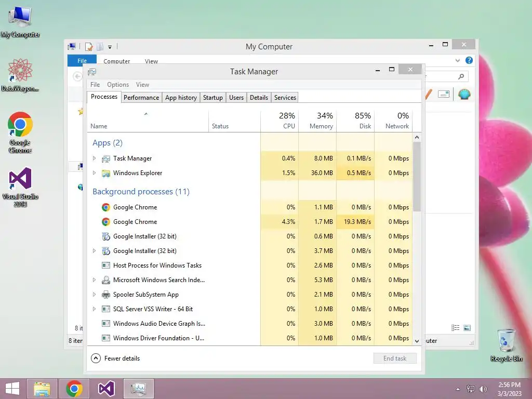Screen dimensions: 532x399
Task: Open My Computer desktop icon
Action: coord(20,22)
